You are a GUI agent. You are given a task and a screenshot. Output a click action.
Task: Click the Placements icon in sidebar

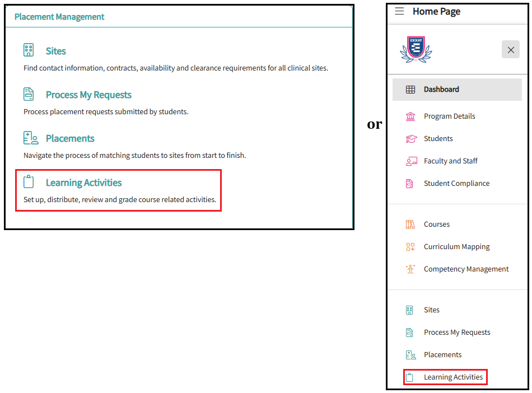click(410, 355)
